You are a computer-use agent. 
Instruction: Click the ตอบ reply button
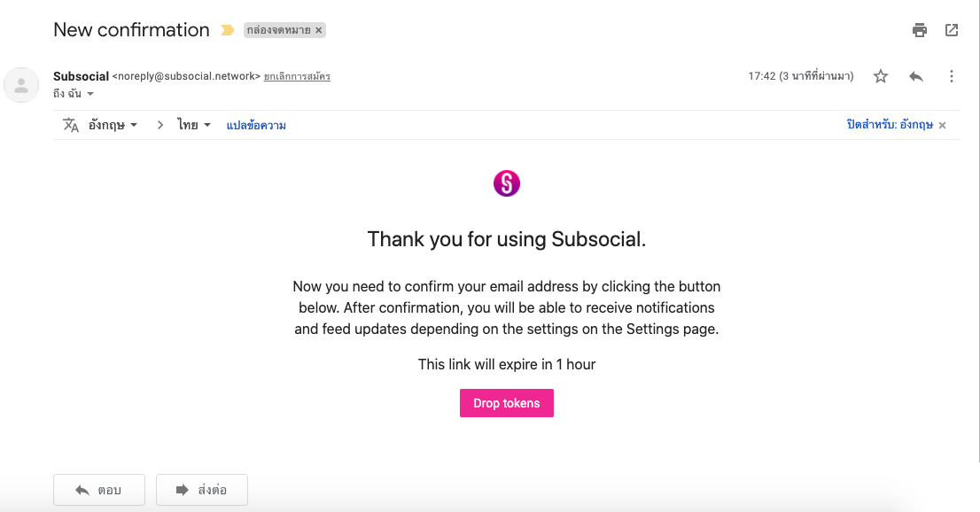pos(99,490)
